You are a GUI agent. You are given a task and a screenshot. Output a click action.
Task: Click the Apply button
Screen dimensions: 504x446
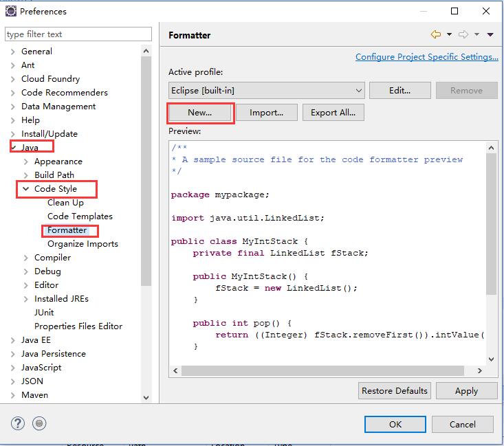[x=466, y=391]
